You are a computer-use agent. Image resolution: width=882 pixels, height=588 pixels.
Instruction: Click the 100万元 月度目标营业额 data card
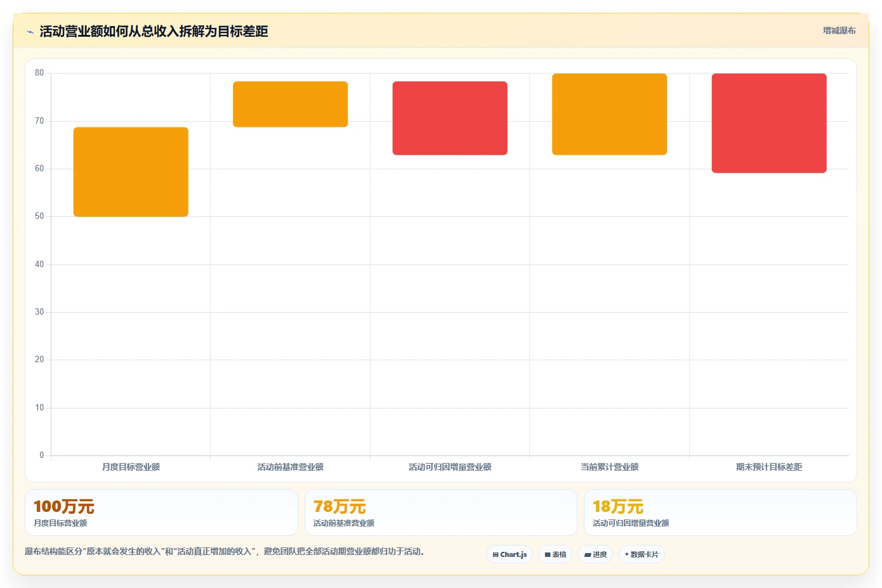pos(161,513)
